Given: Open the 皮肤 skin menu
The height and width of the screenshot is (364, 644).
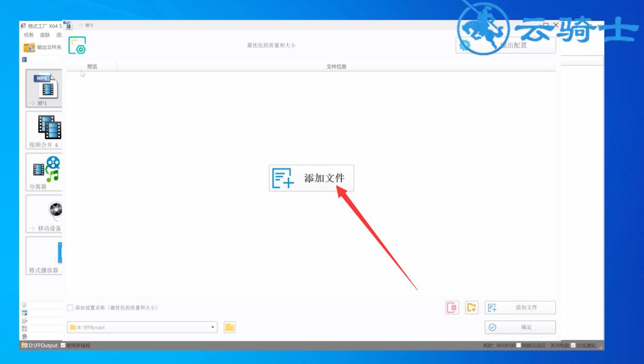Looking at the screenshot, I should tap(45, 35).
